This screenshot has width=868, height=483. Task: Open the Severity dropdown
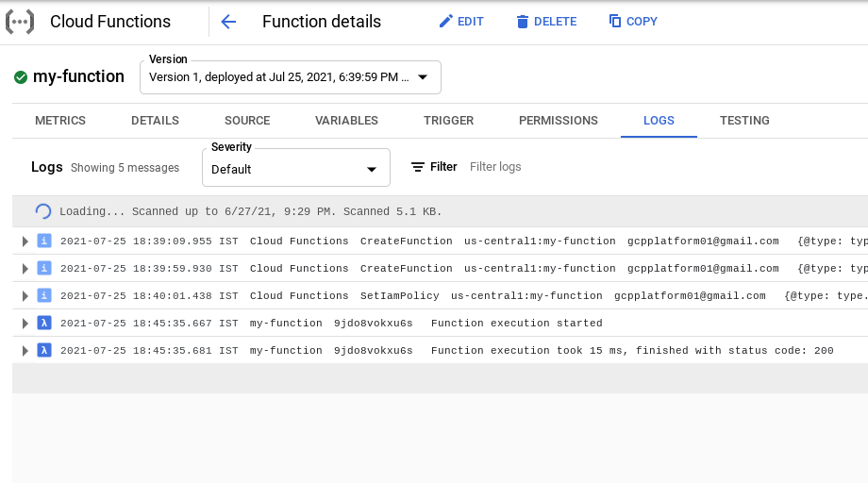(295, 169)
